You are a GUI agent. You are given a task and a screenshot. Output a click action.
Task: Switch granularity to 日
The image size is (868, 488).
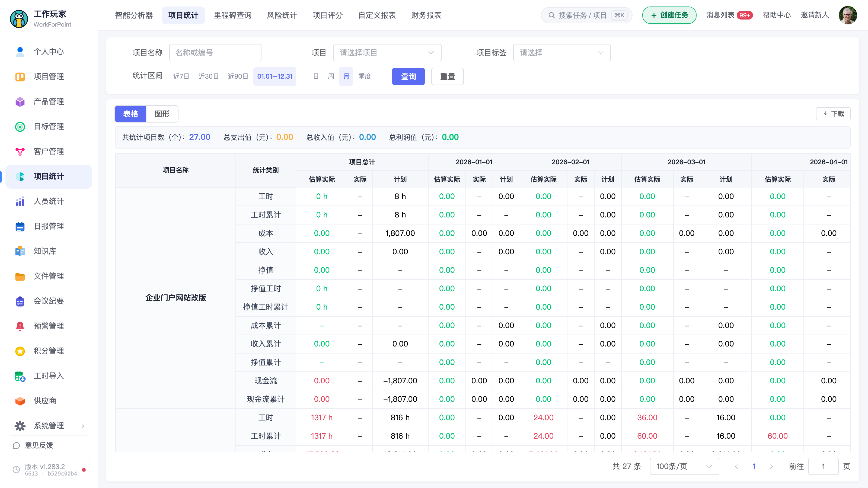[316, 76]
